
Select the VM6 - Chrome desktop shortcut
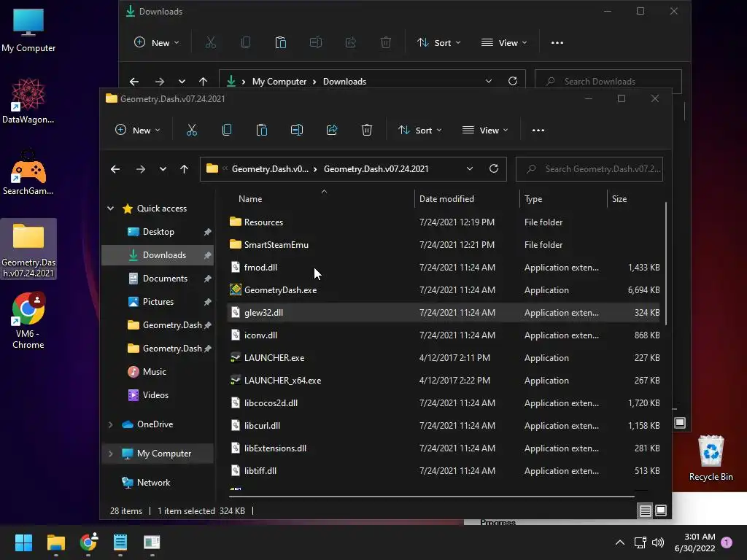point(28,321)
